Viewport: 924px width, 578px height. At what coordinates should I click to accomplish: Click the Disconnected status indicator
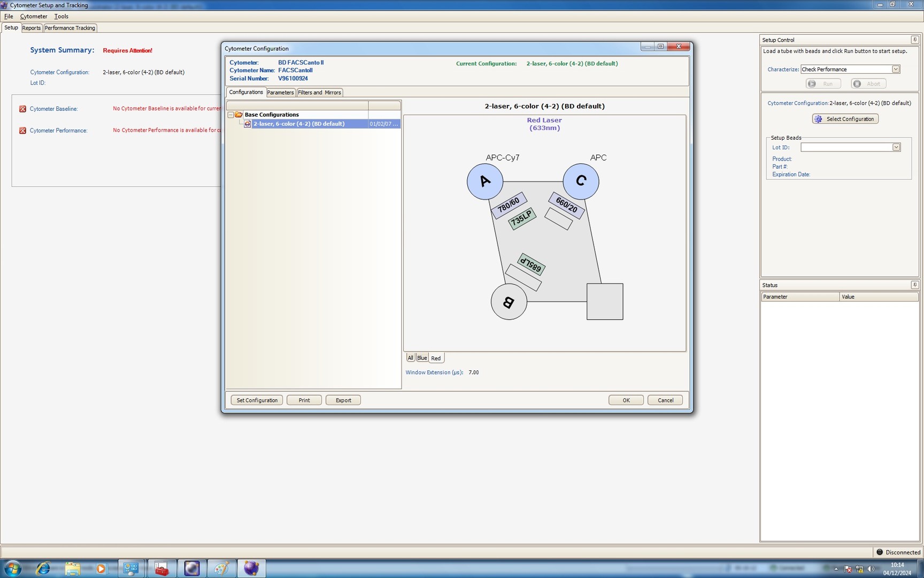pos(898,552)
